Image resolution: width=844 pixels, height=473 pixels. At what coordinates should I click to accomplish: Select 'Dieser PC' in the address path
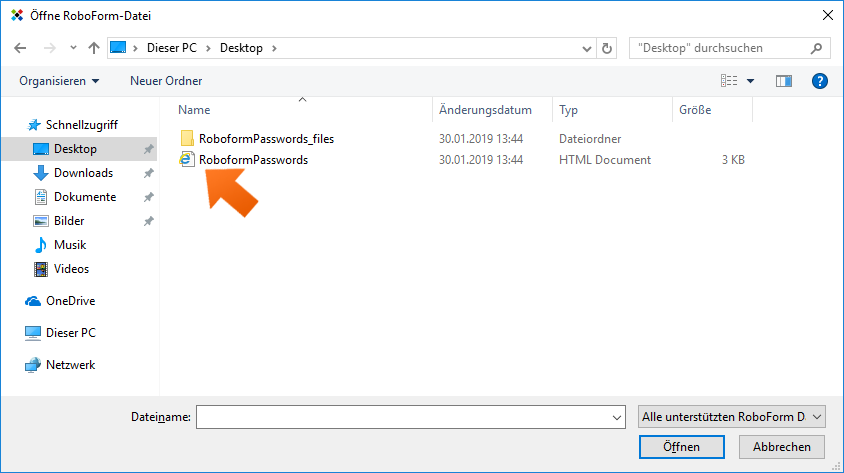point(172,48)
